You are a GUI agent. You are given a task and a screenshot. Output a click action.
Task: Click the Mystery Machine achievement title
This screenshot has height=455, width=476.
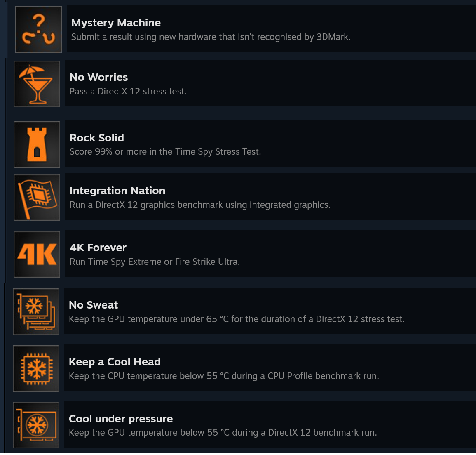pyautogui.click(x=116, y=23)
